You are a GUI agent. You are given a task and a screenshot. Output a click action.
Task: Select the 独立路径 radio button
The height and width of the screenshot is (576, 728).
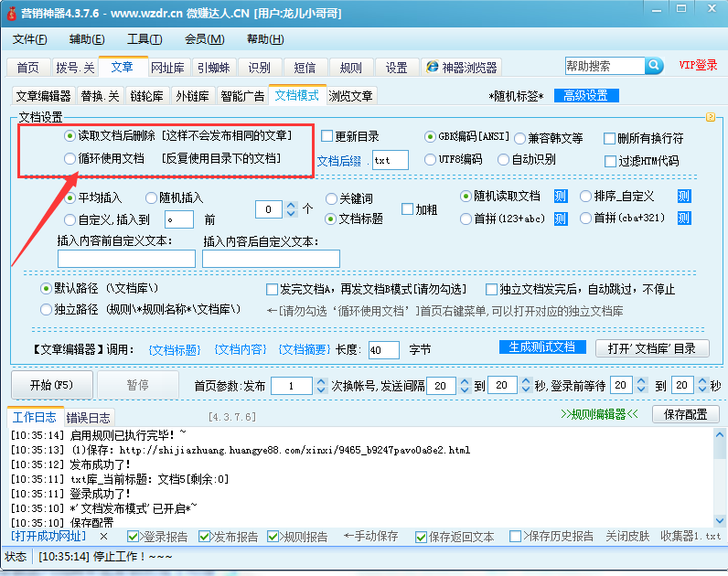(46, 310)
